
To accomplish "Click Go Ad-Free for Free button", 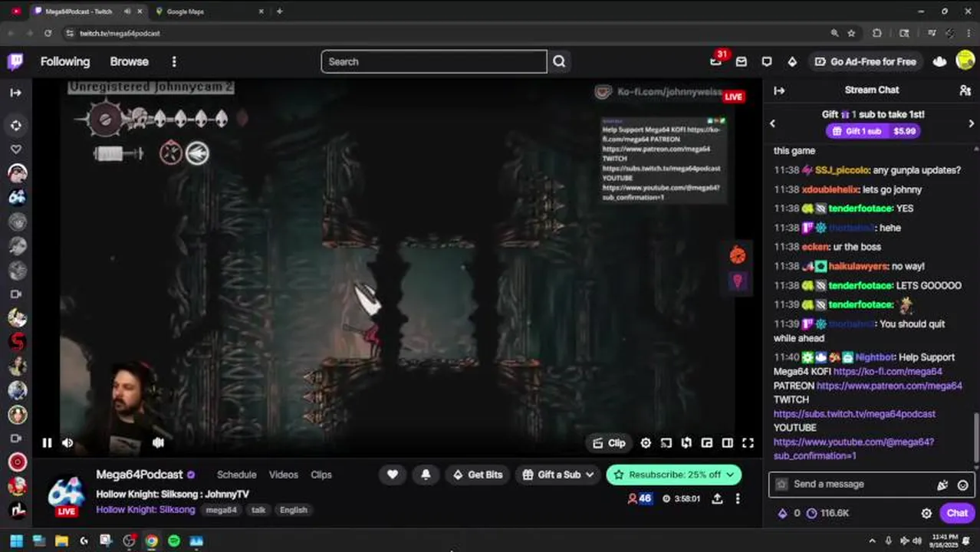I will click(865, 61).
